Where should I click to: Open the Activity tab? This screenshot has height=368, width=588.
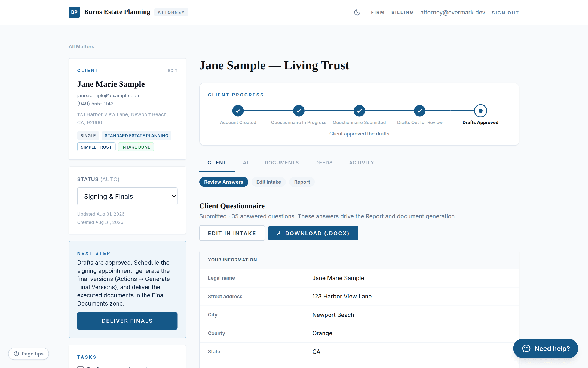tap(362, 163)
